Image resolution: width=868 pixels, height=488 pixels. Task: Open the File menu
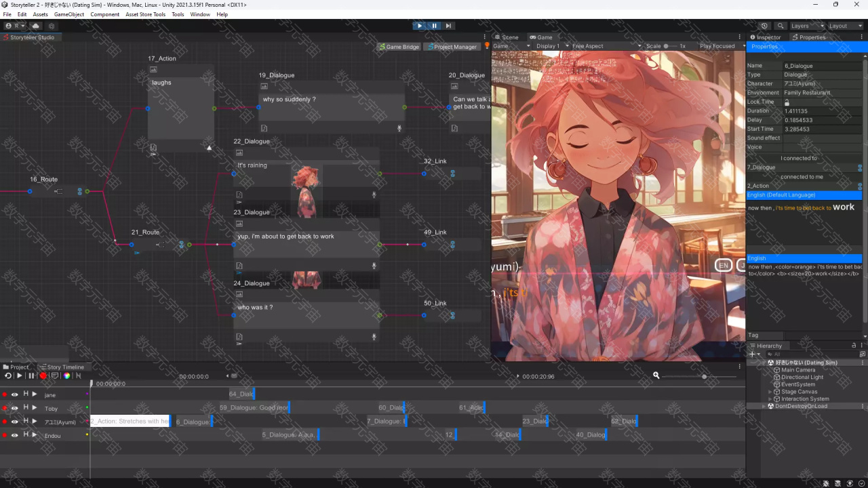(7, 14)
